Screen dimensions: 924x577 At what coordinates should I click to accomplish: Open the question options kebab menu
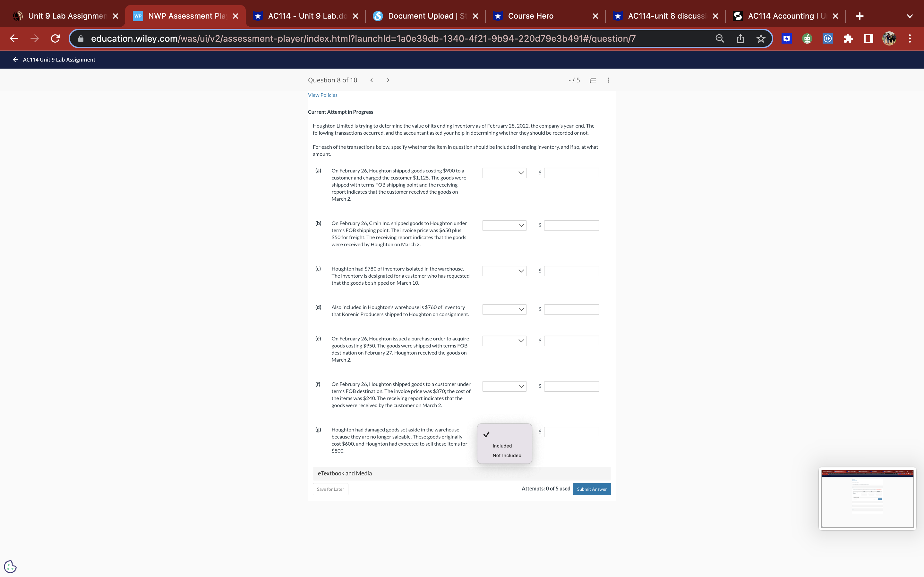(608, 80)
